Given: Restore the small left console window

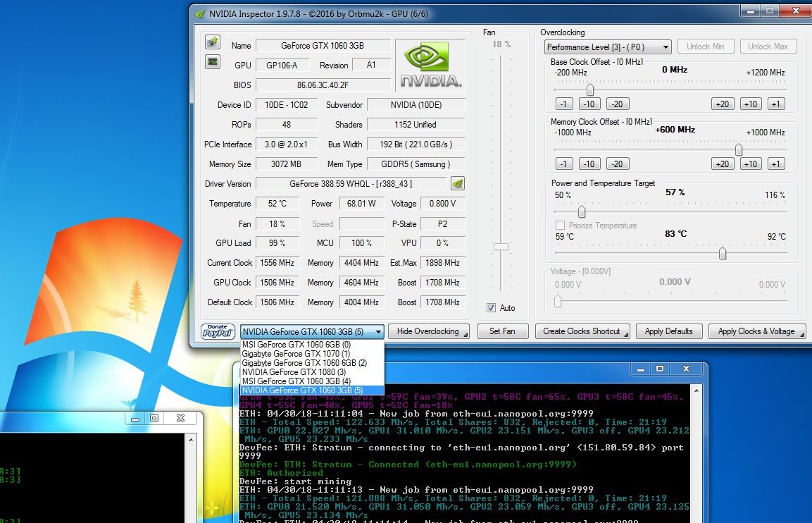Looking at the screenshot, I should (x=154, y=418).
